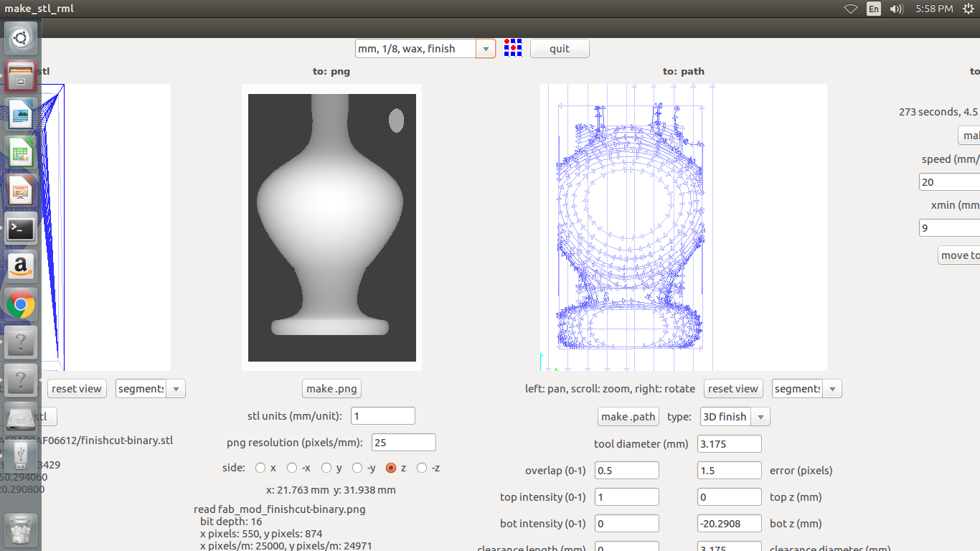Open the En keyboard layout indicator

tap(874, 9)
